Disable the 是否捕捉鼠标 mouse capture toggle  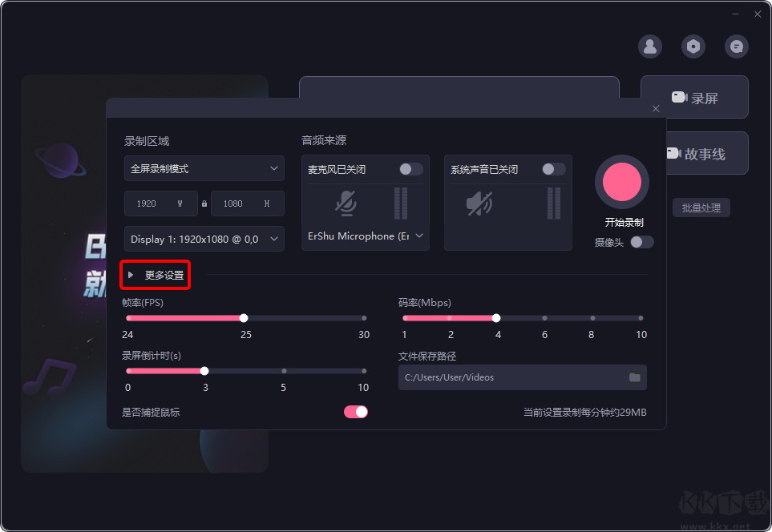pyautogui.click(x=355, y=411)
